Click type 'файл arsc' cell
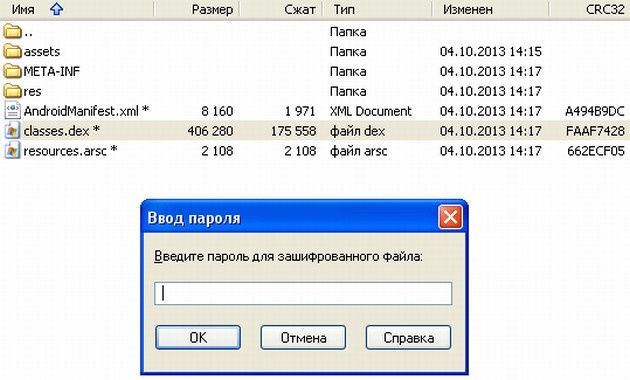 pyautogui.click(x=358, y=151)
